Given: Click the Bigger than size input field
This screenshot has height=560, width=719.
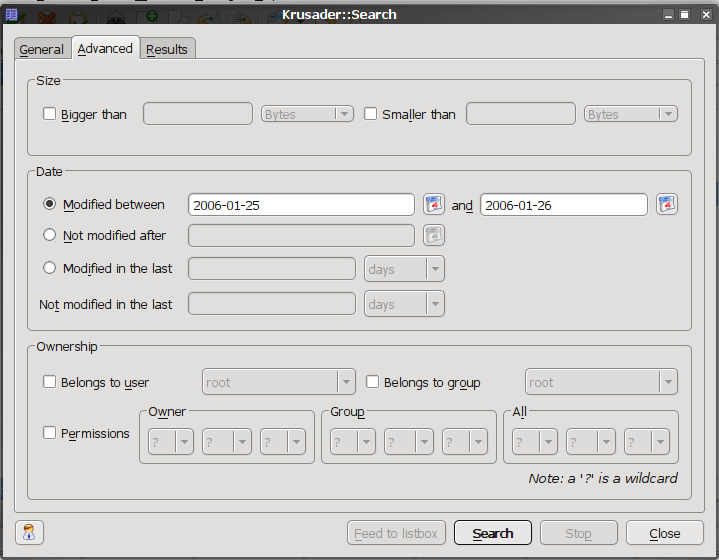Looking at the screenshot, I should point(198,114).
